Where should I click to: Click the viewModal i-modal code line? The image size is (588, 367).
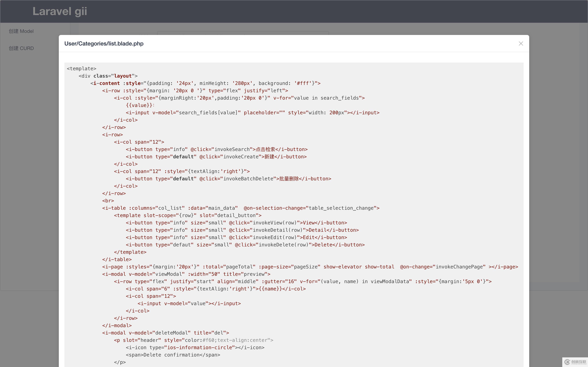[186, 274]
